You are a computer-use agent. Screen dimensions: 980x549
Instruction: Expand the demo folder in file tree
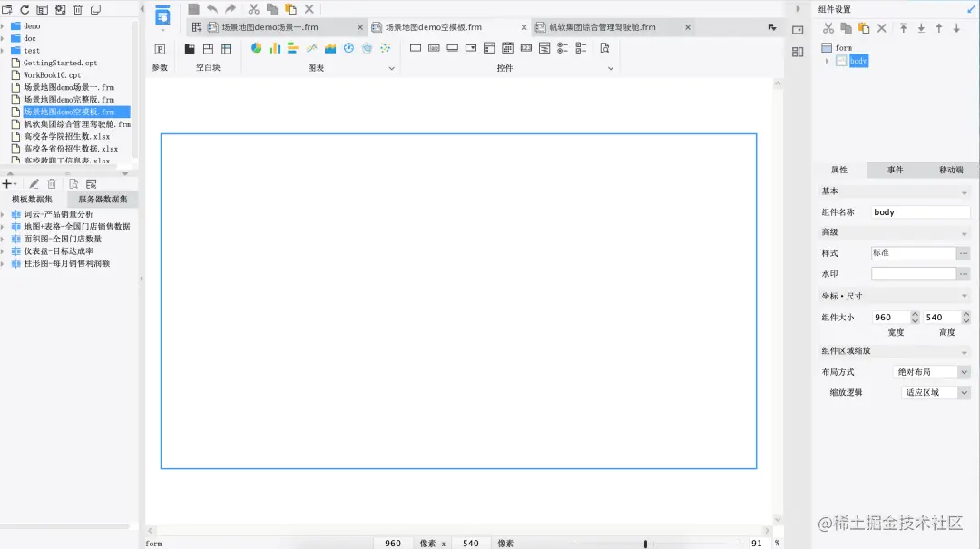[x=3, y=26]
